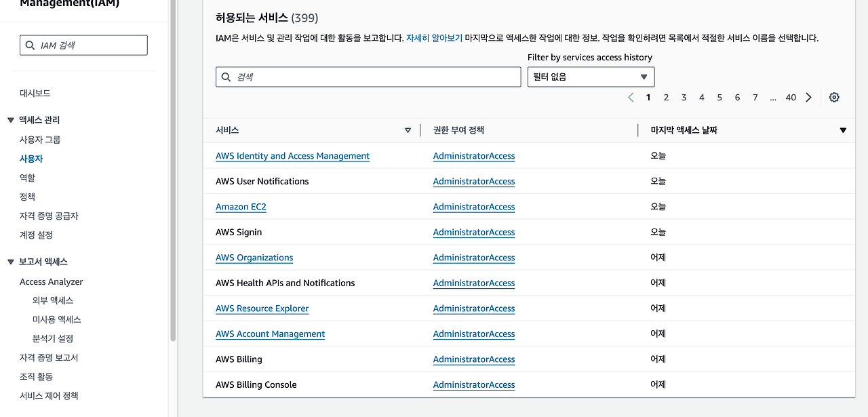Click the sidebar vertical scrollbar
This screenshot has width=868, height=417.
pos(173,170)
